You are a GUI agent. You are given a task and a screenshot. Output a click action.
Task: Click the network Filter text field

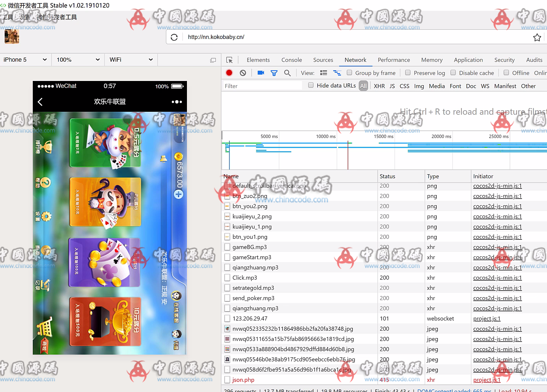click(x=262, y=86)
